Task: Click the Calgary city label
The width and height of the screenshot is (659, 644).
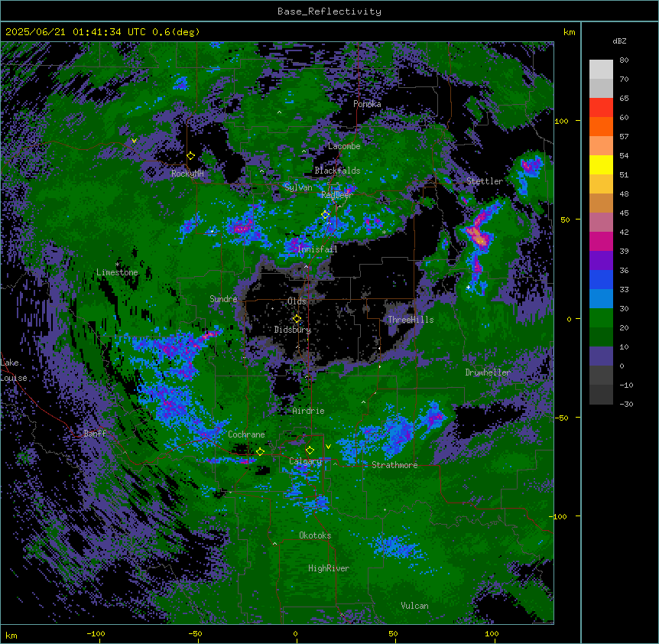Action: click(305, 461)
